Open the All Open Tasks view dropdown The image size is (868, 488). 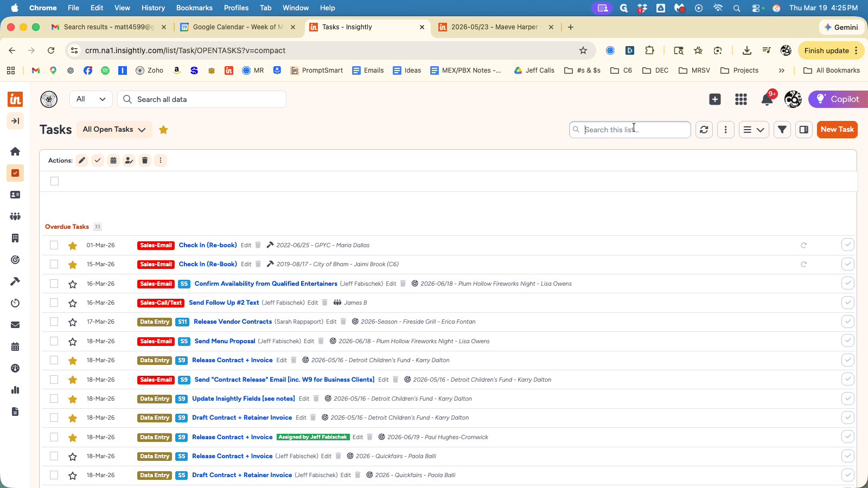pyautogui.click(x=114, y=130)
